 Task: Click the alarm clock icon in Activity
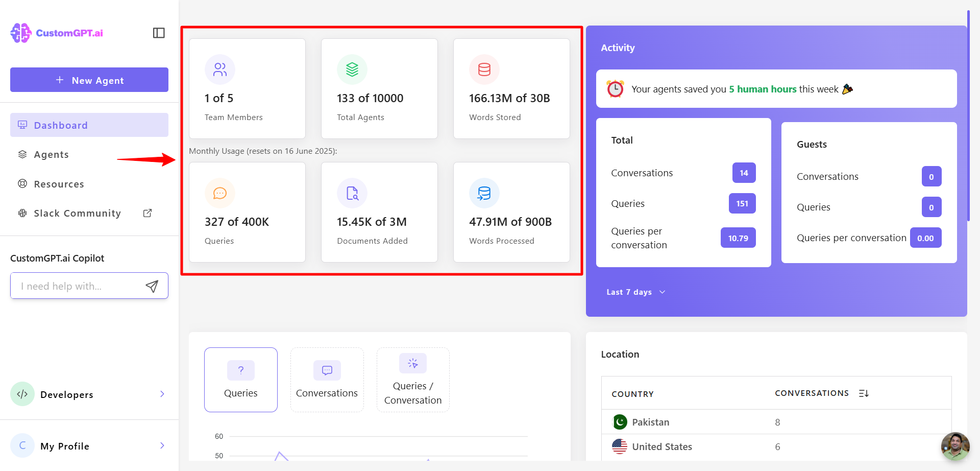615,89
